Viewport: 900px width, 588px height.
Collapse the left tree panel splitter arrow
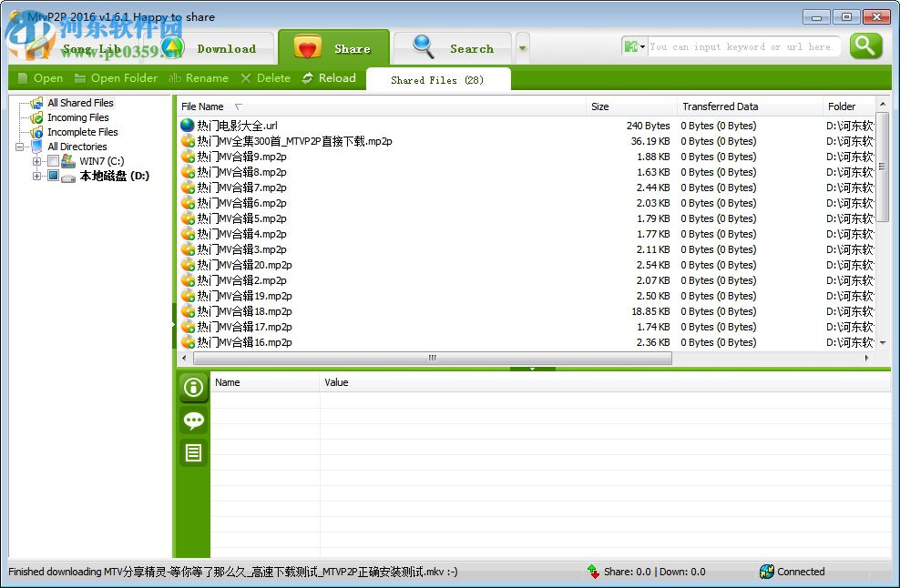tap(174, 325)
